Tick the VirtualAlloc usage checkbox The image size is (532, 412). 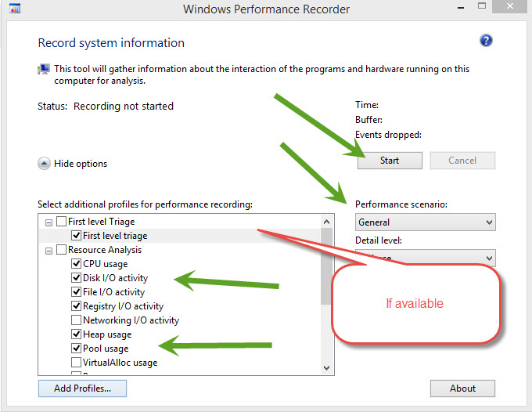point(76,362)
